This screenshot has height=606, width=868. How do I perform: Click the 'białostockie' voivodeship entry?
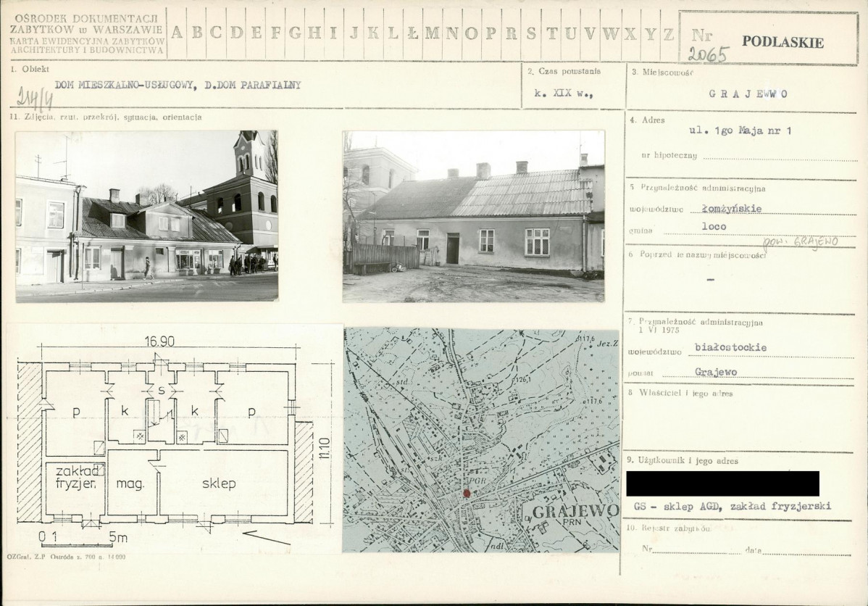(x=730, y=347)
